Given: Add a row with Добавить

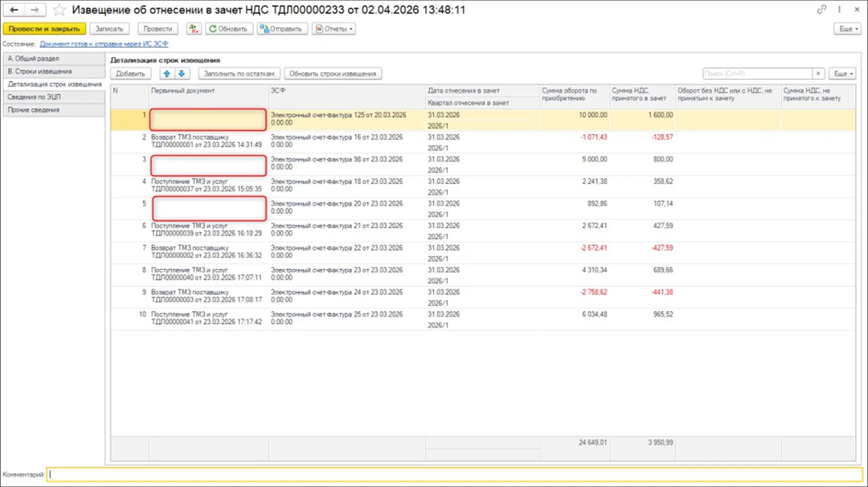Looking at the screenshot, I should coord(131,74).
